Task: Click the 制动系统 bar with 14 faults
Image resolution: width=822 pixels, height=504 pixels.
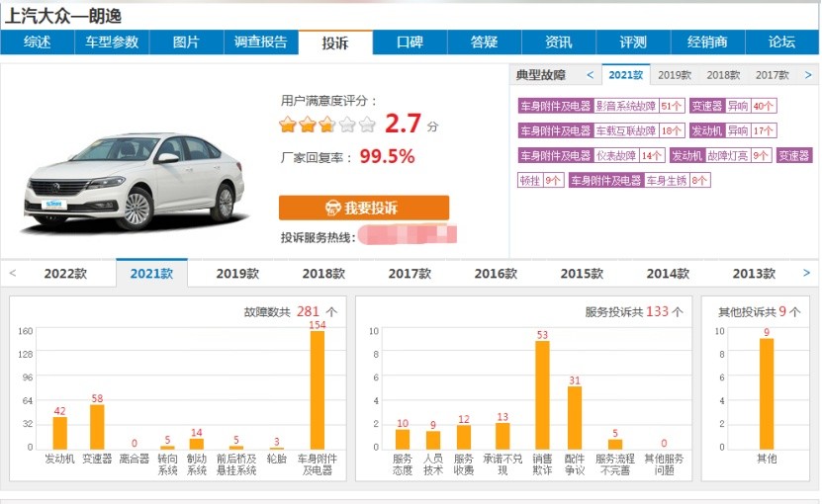Action: point(197,444)
